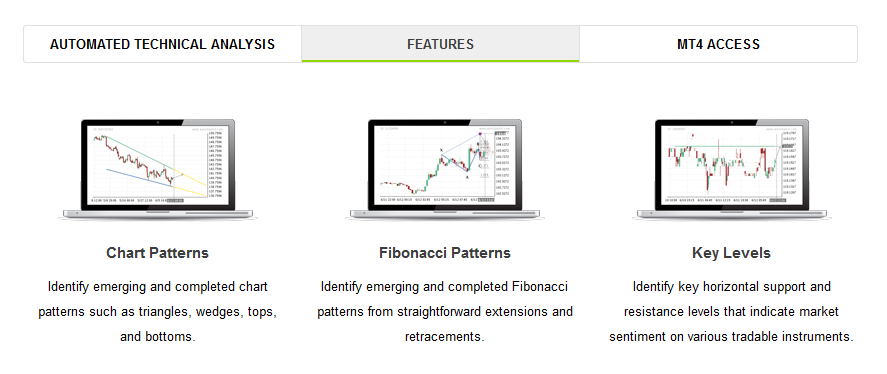Click the time axis on the Fibonacci chart
This screenshot has height=374, width=887.
[436, 200]
